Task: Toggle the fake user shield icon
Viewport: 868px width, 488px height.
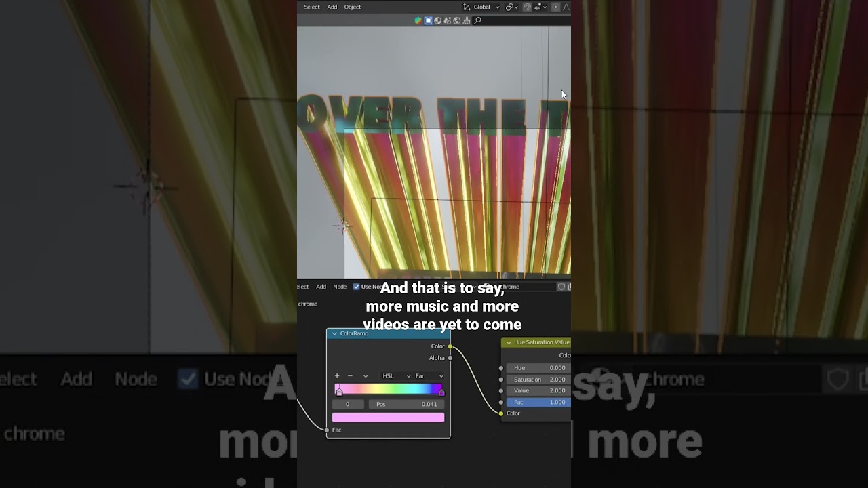Action: 561,287
